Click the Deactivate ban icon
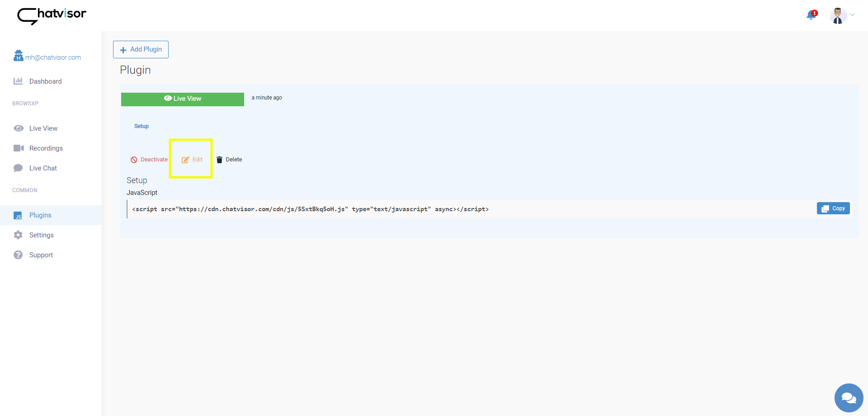 pyautogui.click(x=134, y=160)
